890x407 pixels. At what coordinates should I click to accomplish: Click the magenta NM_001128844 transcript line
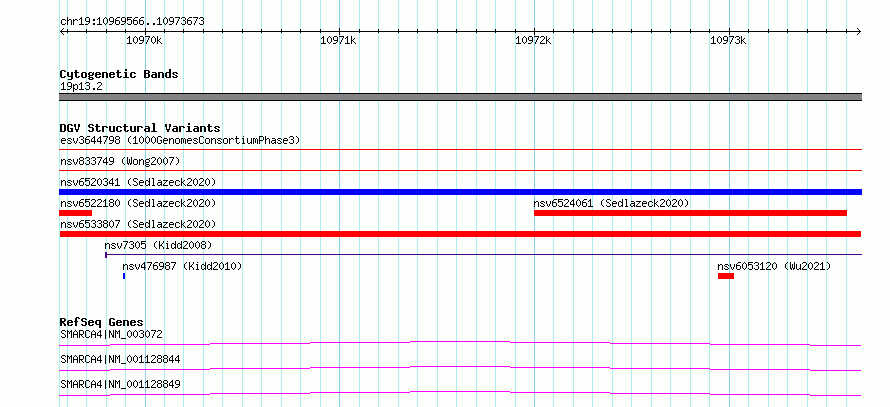point(460,368)
